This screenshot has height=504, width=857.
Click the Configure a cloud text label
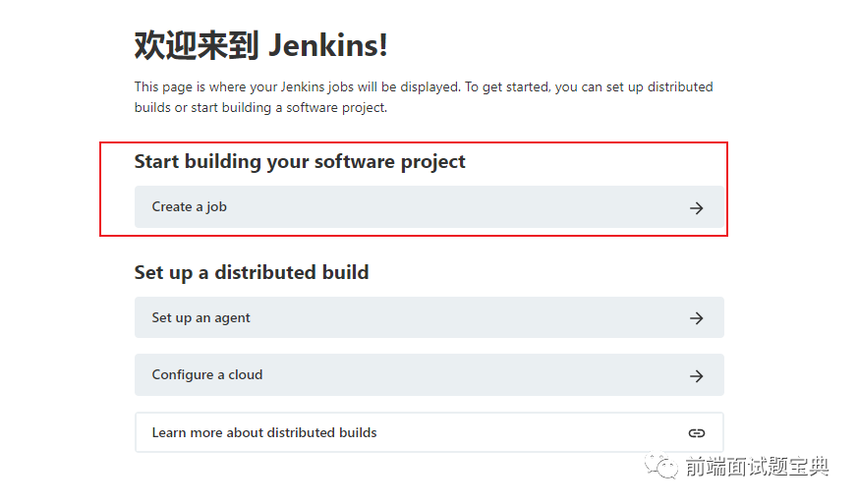tap(207, 374)
